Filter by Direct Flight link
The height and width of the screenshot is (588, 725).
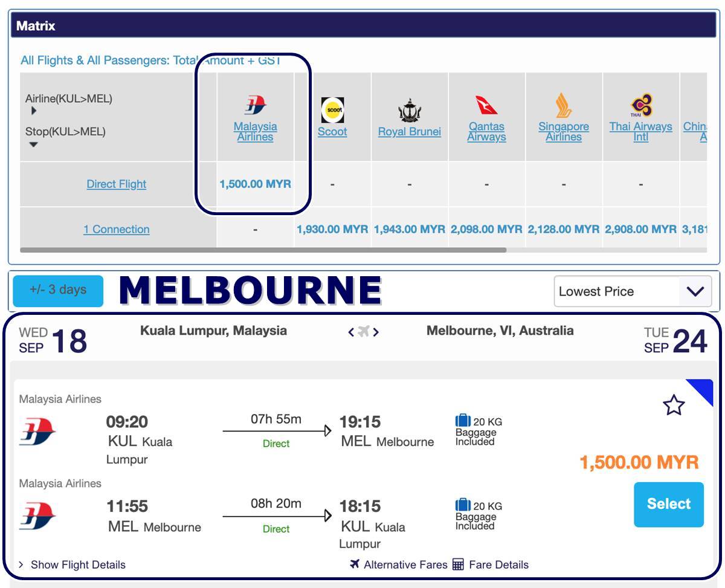tap(117, 184)
